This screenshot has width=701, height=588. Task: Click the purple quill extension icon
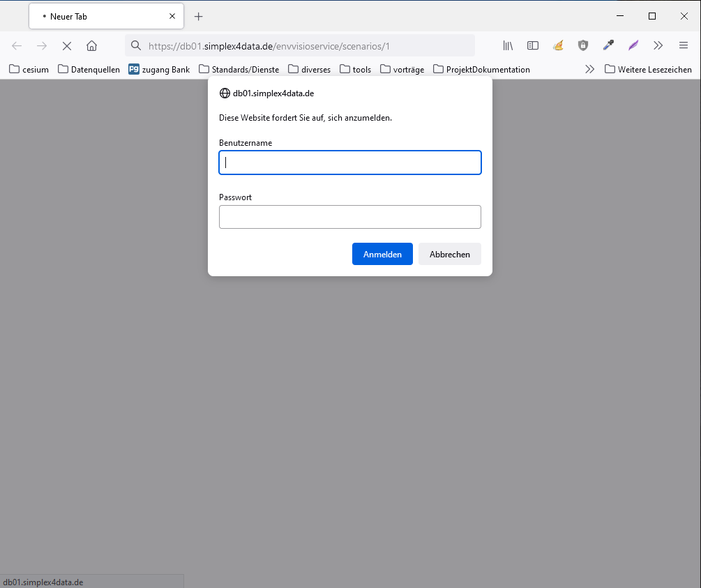coord(633,45)
